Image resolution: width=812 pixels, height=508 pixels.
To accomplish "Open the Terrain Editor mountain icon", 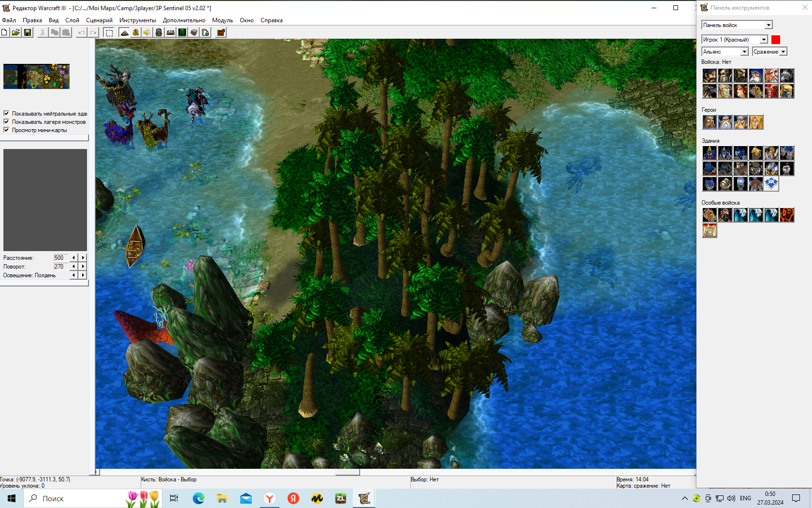I will point(124,32).
